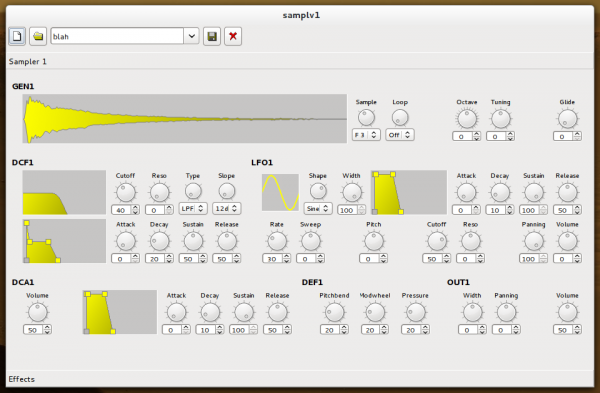Click the OUT1 Volume spinbox showing 50
600x393 pixels.
[x=567, y=329]
